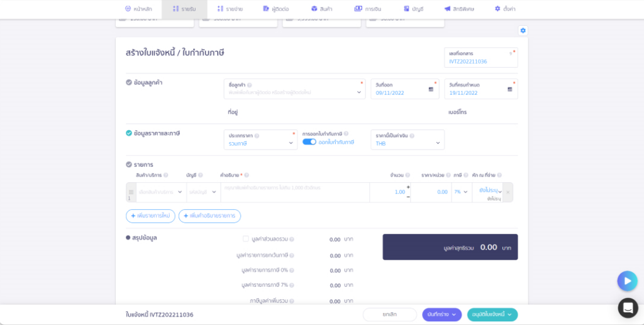Switch to the รายรับ income tab

tap(184, 9)
